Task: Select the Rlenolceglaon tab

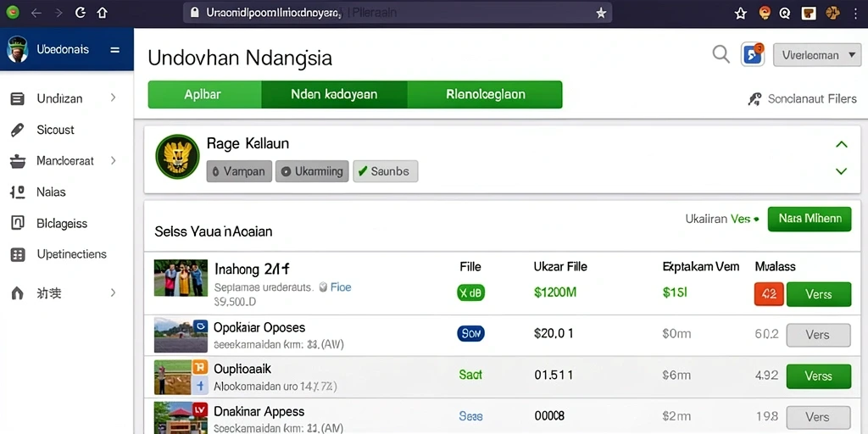Action: pyautogui.click(x=485, y=94)
